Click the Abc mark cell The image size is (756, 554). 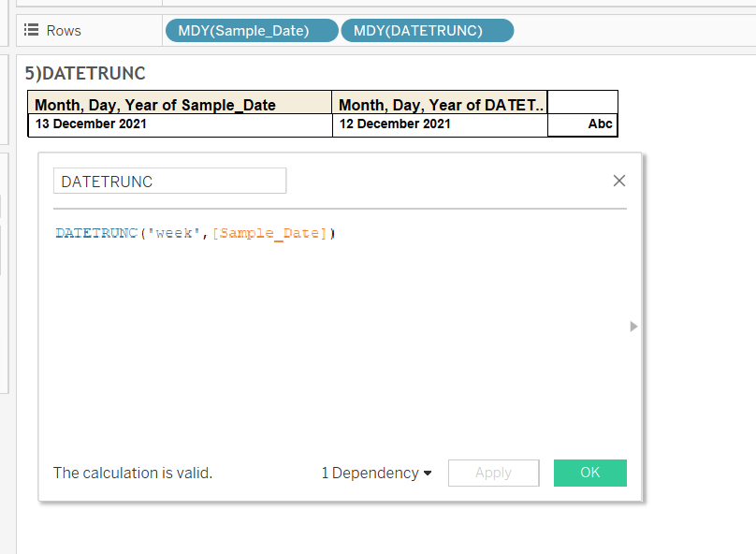(x=582, y=124)
